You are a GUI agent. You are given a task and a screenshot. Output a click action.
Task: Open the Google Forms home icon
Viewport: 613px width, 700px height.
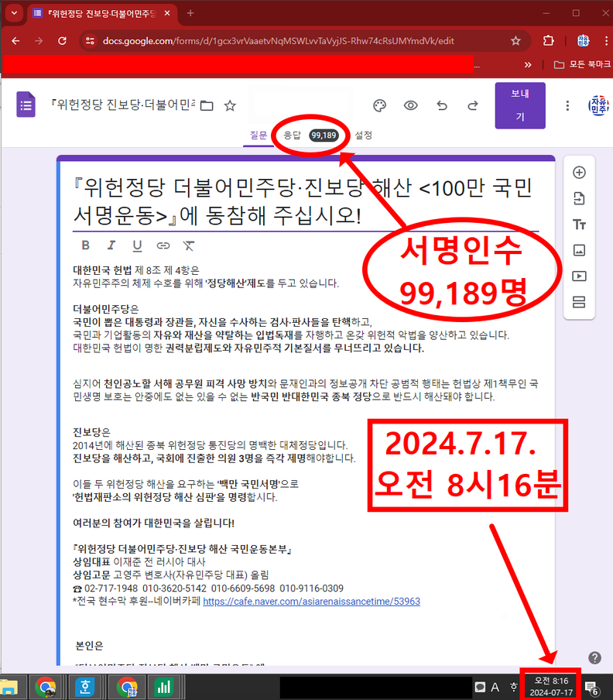tap(26, 105)
